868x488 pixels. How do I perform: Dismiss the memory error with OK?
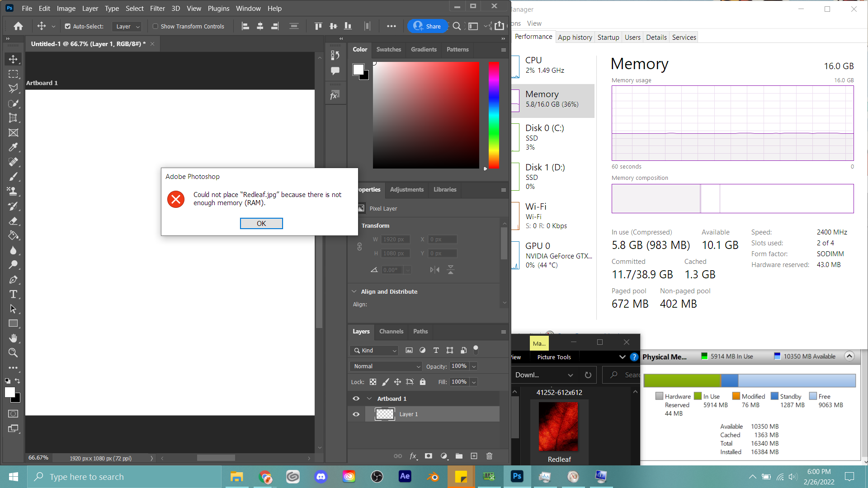click(261, 223)
